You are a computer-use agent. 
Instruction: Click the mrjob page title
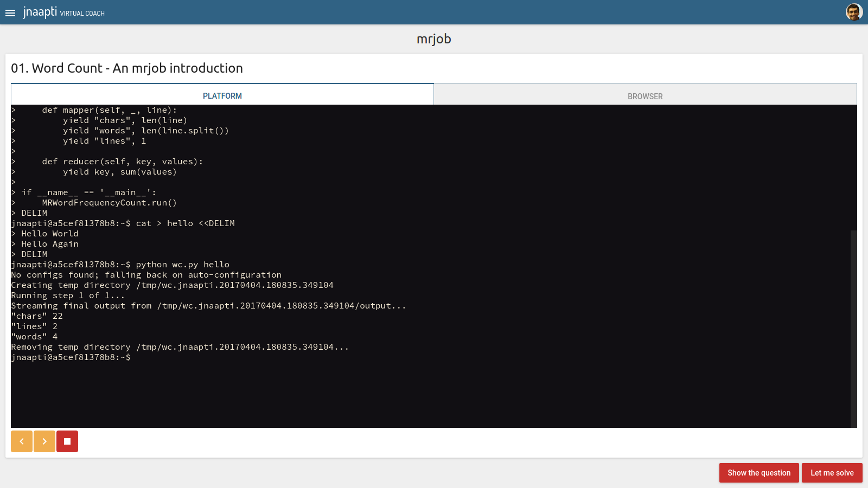tap(434, 39)
